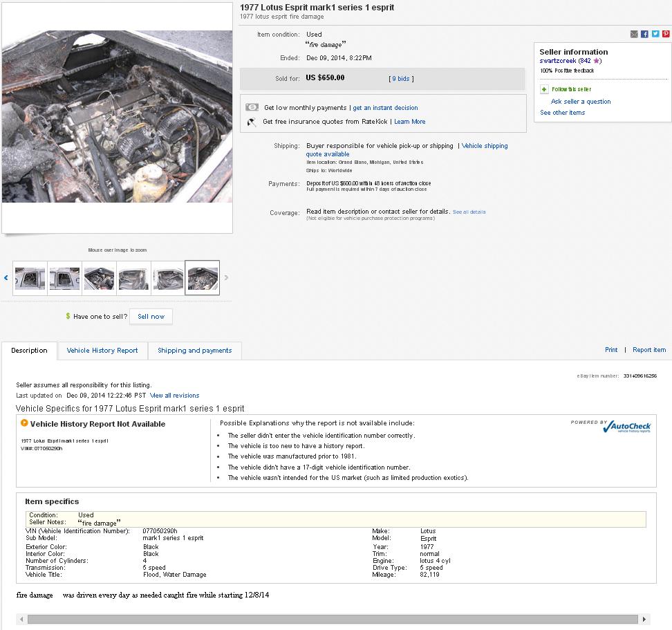Select sixth highlighted engine thumbnail
This screenshot has height=630, width=672.
[x=203, y=278]
